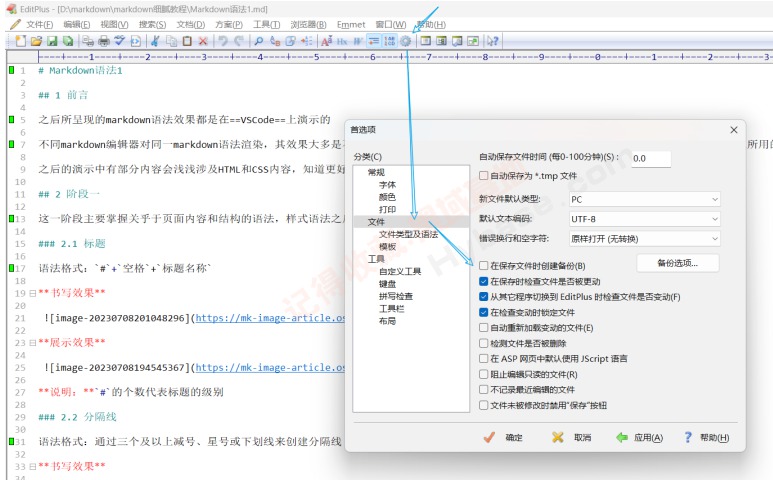Open the 错误换行和空字符 dropdown
This screenshot has height=480, width=773.
[x=644, y=239]
